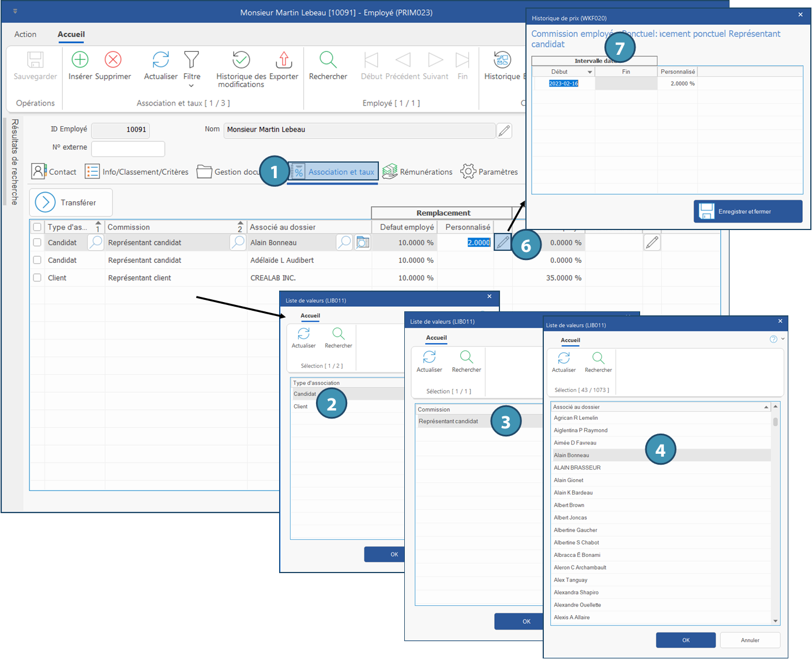Switch to the Action menu tab
Image resolution: width=812 pixels, height=659 pixels.
pyautogui.click(x=25, y=35)
